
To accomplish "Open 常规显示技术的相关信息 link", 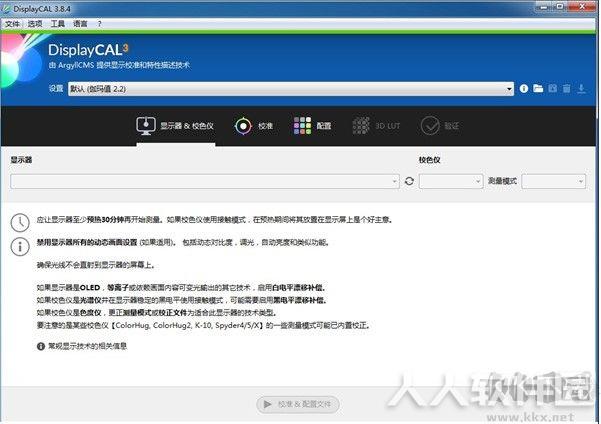I will tap(87, 346).
